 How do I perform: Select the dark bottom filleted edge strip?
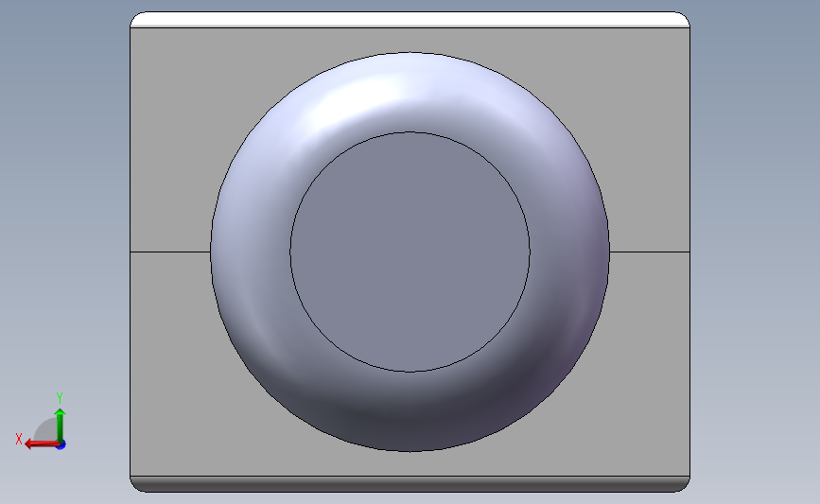(410, 484)
